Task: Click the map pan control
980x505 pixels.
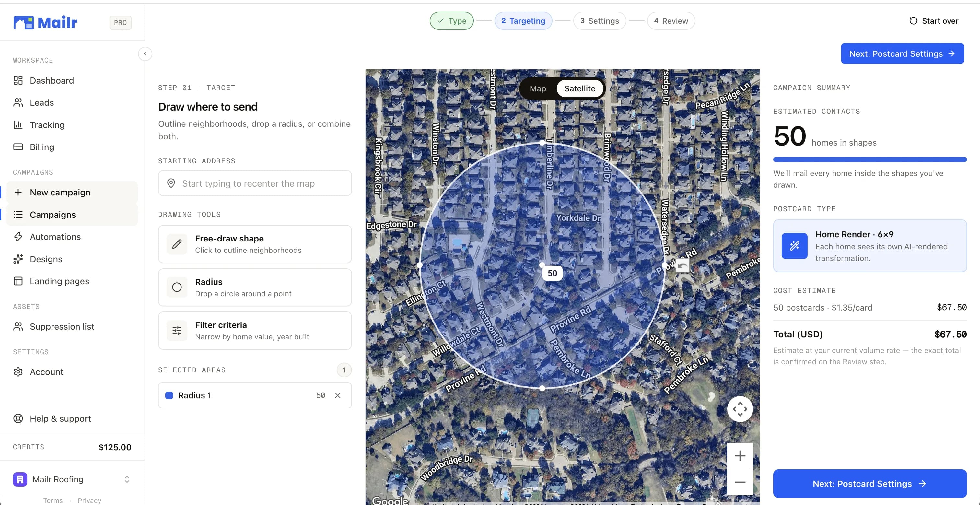Action: [x=740, y=409]
